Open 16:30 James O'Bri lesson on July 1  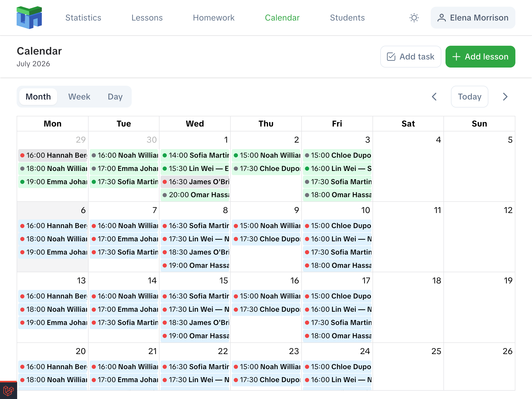(x=195, y=182)
